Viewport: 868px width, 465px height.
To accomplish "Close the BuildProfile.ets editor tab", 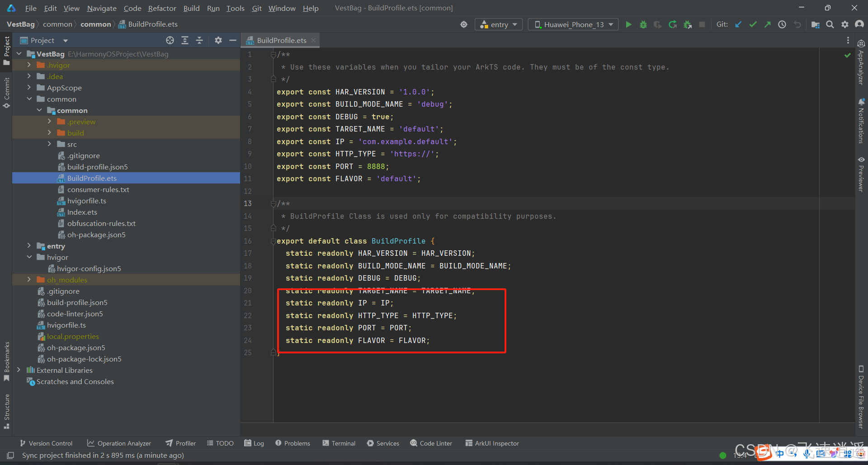I will tap(313, 40).
